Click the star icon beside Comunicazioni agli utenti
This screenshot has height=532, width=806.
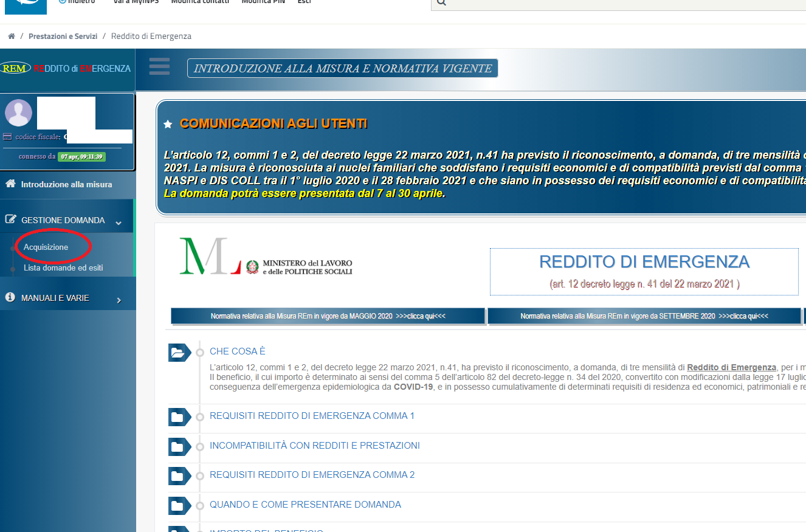pyautogui.click(x=168, y=124)
